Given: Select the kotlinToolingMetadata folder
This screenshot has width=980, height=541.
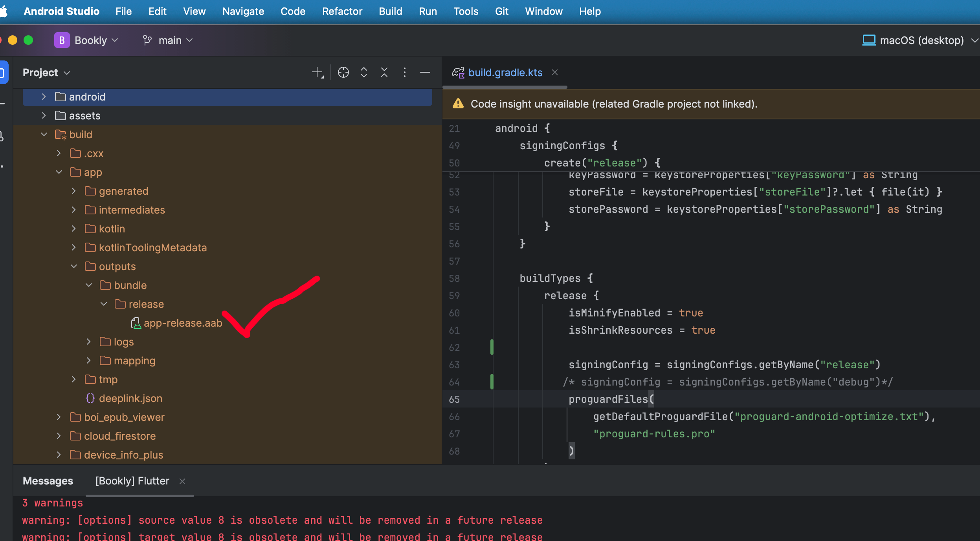Looking at the screenshot, I should [153, 247].
